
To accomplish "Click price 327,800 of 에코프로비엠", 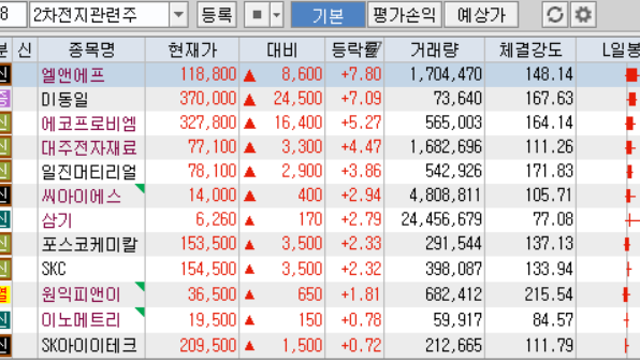I will [208, 122].
